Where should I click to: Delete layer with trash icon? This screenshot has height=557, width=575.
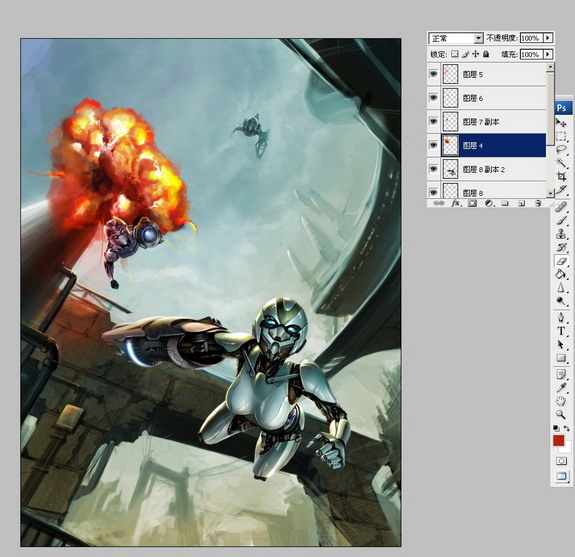pos(538,203)
